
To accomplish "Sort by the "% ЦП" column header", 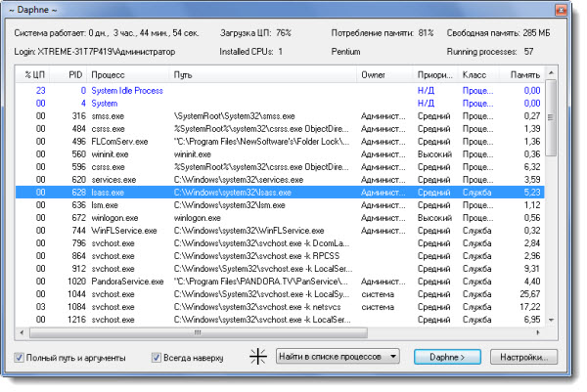I will [x=34, y=74].
